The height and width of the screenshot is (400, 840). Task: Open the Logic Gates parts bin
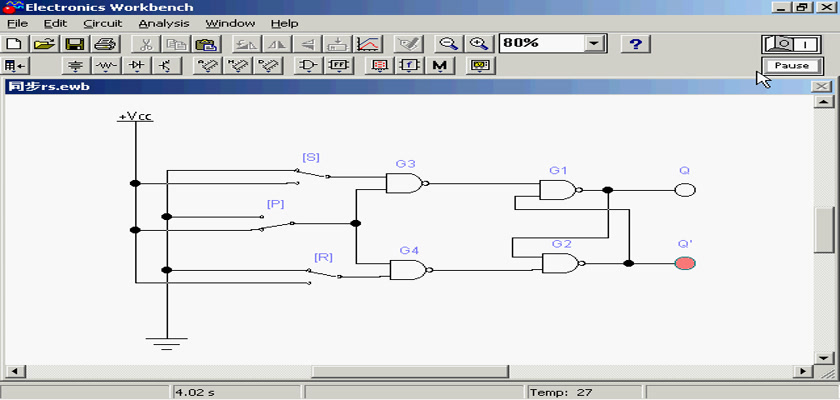click(x=308, y=66)
